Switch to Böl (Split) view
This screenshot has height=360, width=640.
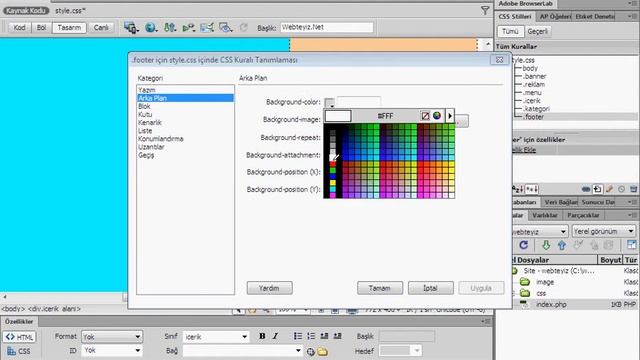point(41,28)
